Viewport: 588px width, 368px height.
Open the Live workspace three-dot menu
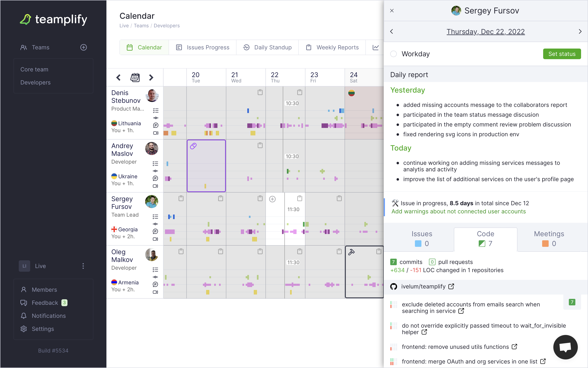[83, 266]
